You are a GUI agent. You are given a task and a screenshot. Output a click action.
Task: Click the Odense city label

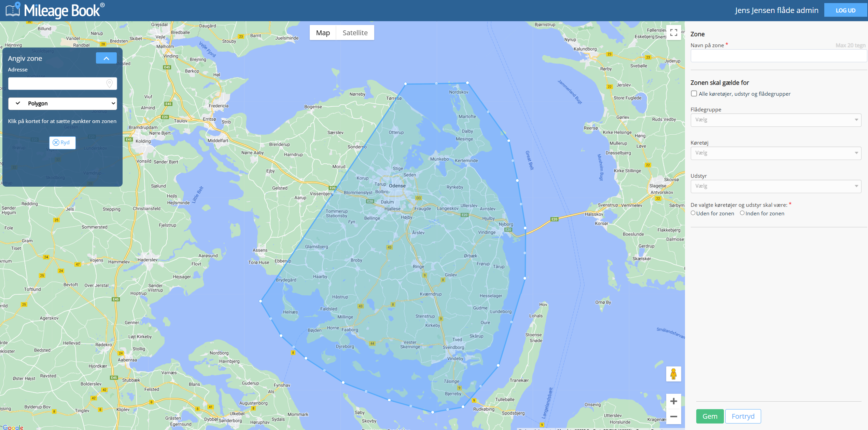click(397, 186)
